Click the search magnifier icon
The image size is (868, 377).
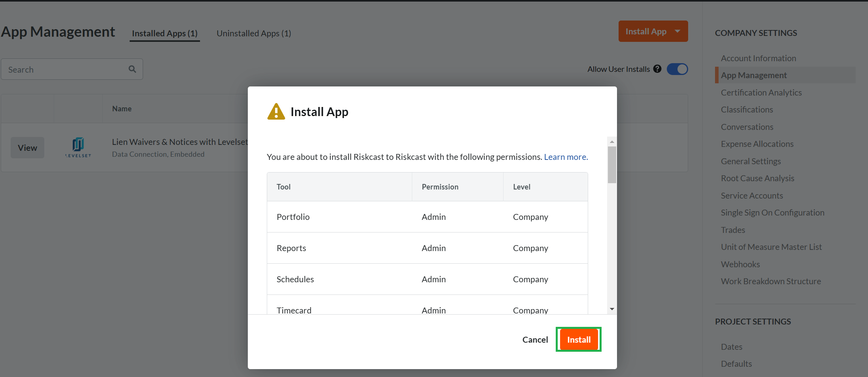[132, 69]
